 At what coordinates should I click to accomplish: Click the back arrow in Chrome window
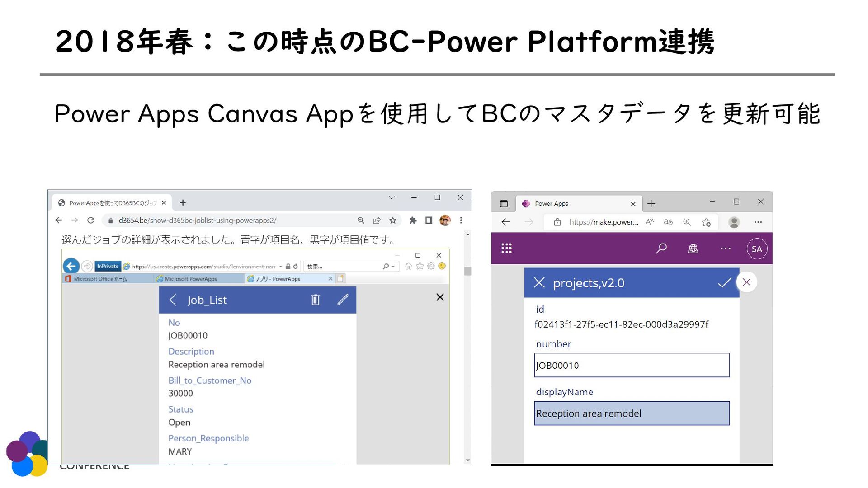[59, 221]
